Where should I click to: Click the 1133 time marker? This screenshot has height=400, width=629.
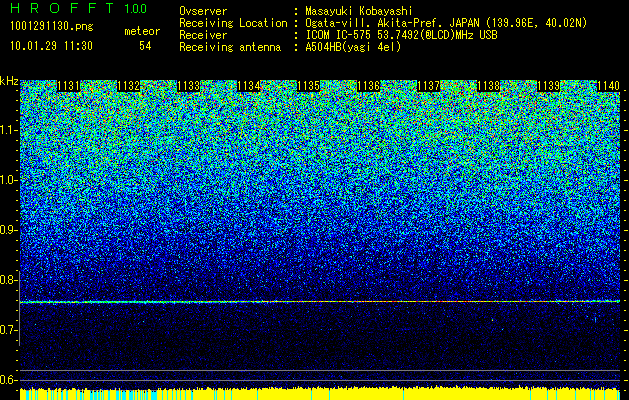(189, 86)
